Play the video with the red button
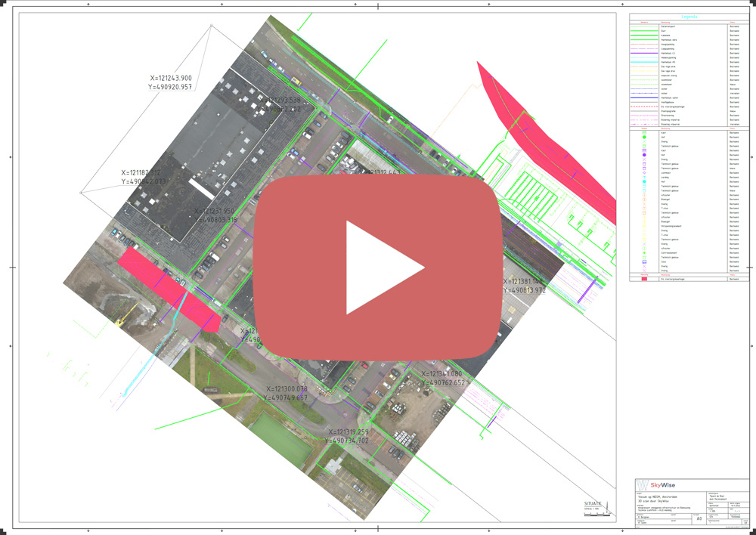The height and width of the screenshot is (535, 756). point(377,267)
